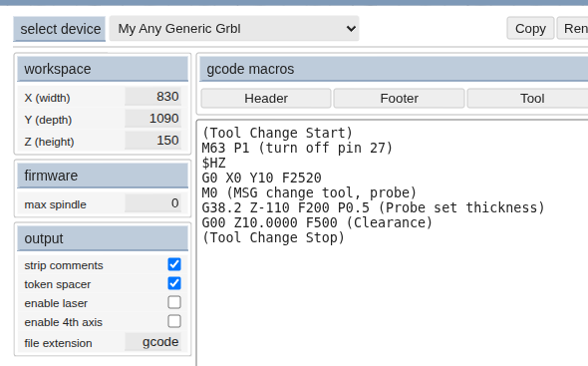Edit the X (width) value field

pyautogui.click(x=153, y=97)
